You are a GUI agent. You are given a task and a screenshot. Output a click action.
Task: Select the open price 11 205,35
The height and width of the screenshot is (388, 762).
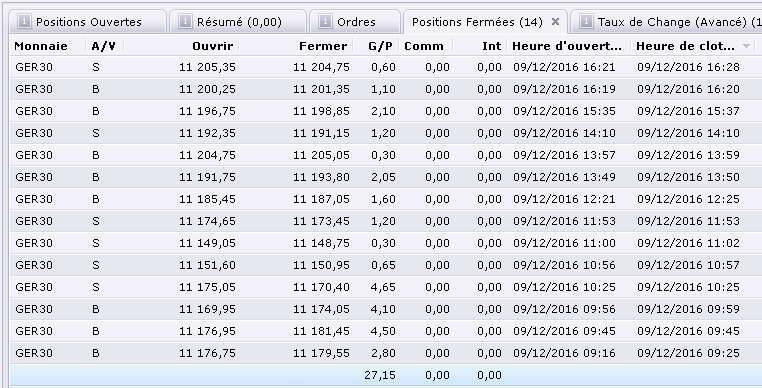(207, 67)
